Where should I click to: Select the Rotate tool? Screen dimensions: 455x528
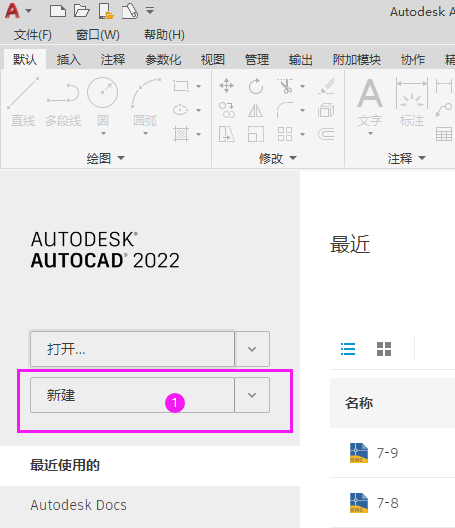256,86
